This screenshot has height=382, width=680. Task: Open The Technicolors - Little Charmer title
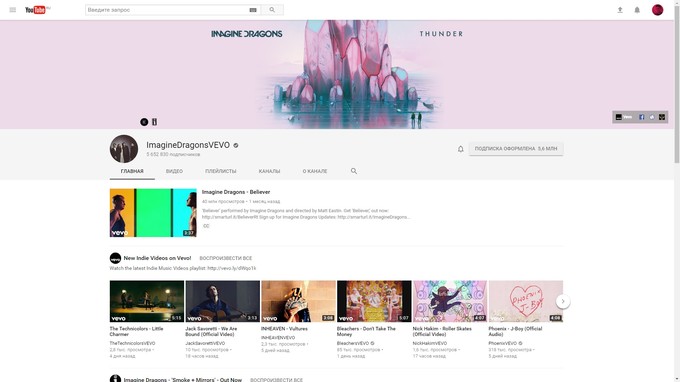coord(137,331)
